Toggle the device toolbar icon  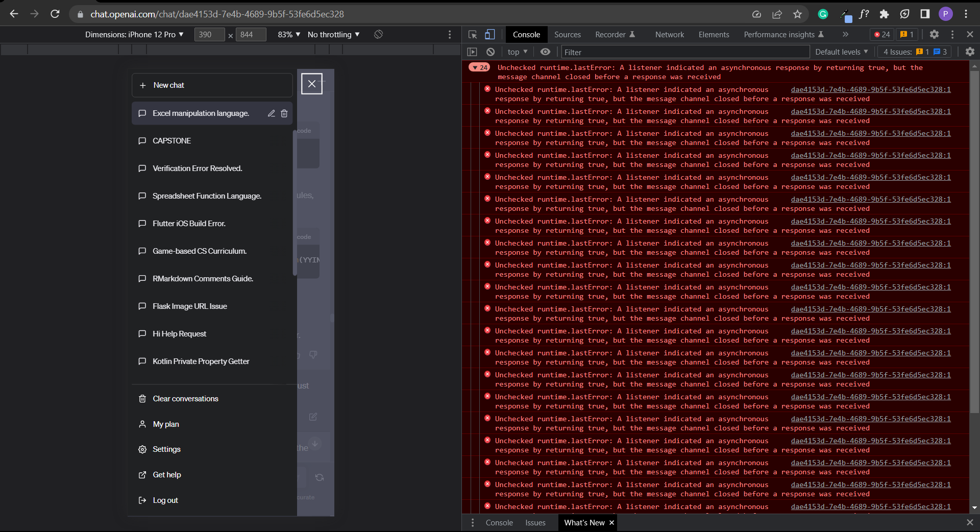489,34
